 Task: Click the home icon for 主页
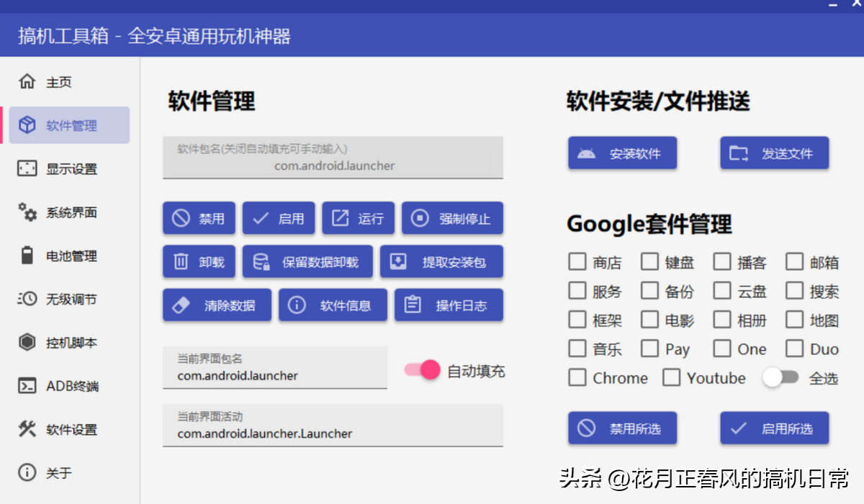pyautogui.click(x=27, y=81)
